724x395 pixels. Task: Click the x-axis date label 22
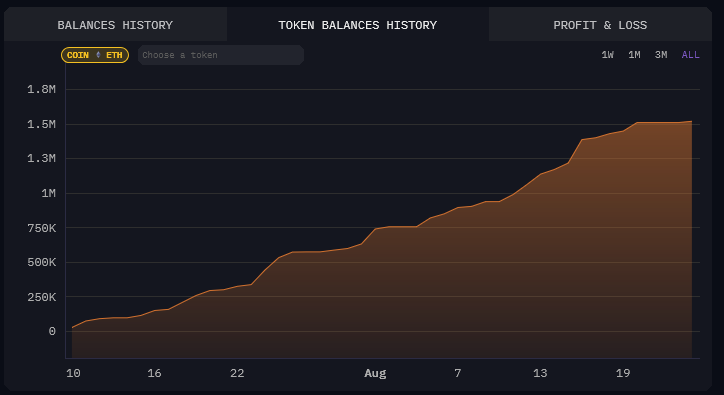coord(237,373)
